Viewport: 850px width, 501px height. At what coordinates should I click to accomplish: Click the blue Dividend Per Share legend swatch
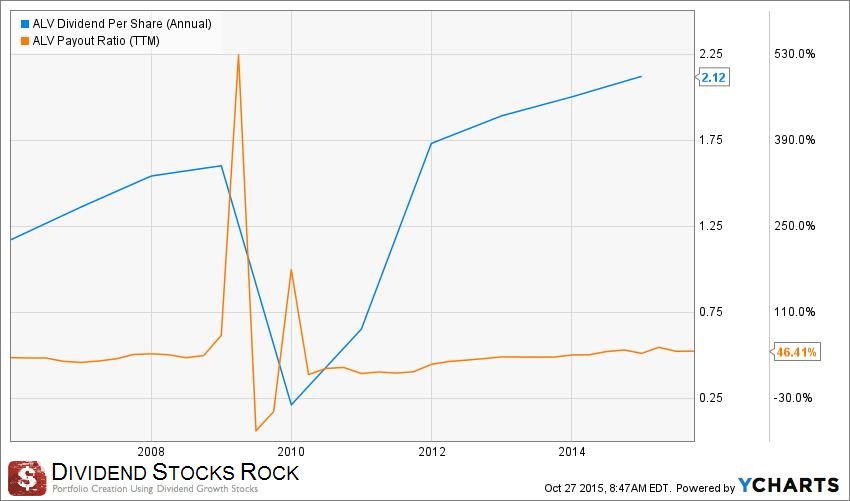tap(24, 22)
